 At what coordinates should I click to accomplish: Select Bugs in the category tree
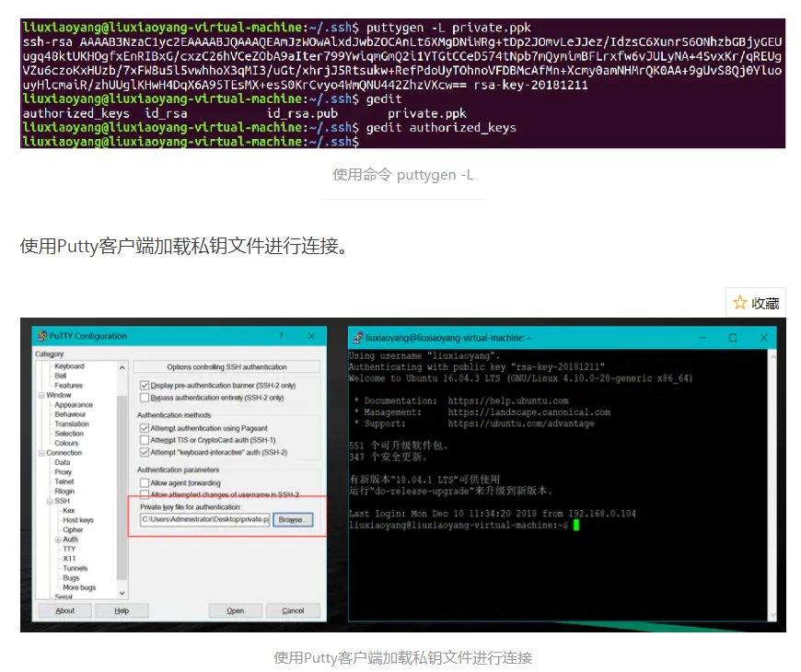click(71, 578)
